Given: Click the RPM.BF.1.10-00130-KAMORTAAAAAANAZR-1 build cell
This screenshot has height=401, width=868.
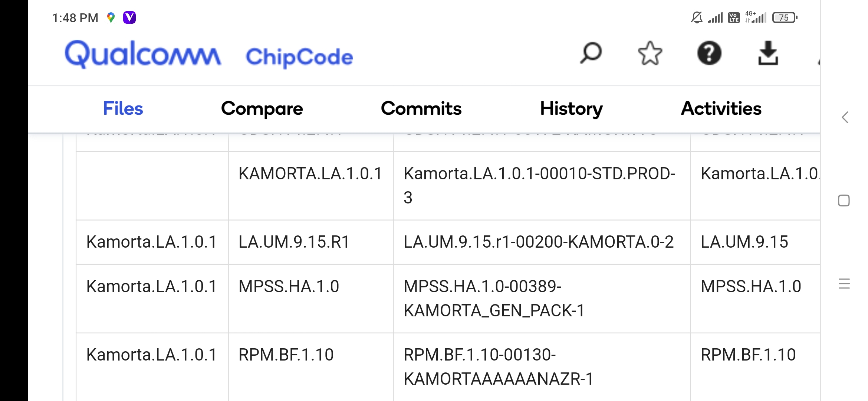Looking at the screenshot, I should 542,367.
